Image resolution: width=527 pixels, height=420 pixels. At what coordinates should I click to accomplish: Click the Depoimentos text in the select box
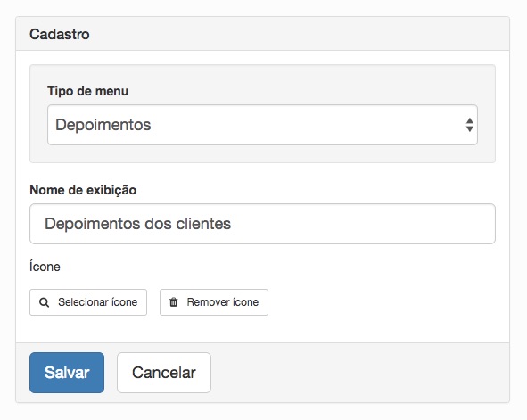pos(103,125)
